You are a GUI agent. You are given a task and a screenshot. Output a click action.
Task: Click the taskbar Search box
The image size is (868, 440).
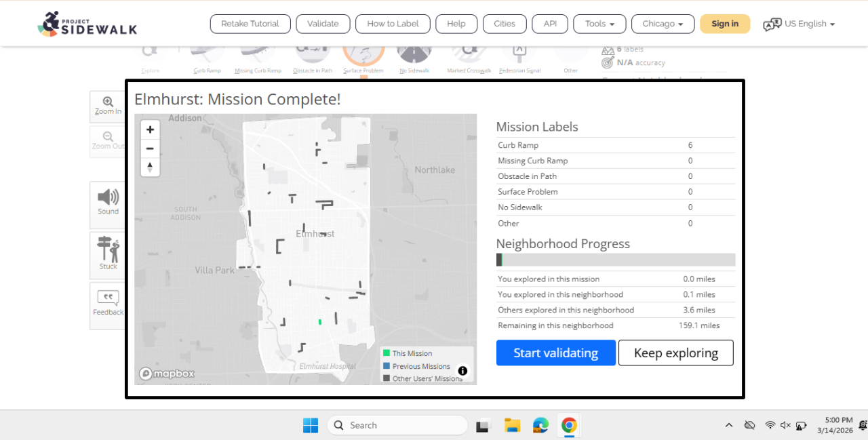[x=397, y=425]
